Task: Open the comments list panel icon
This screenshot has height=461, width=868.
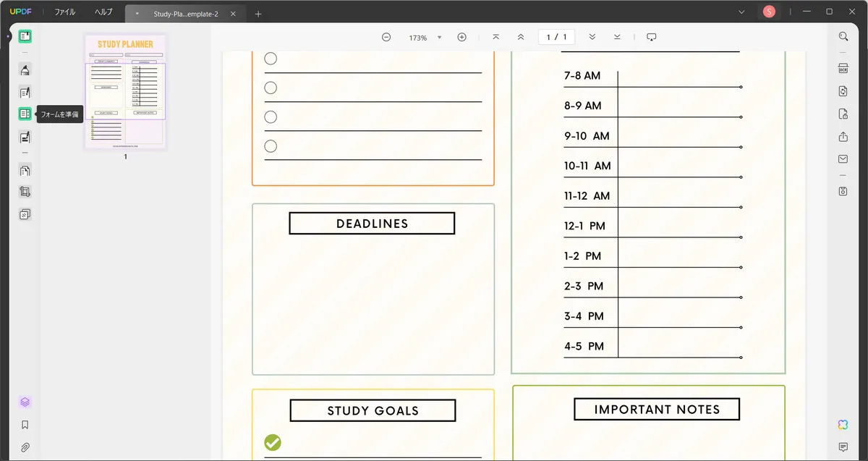Action: tap(843, 447)
